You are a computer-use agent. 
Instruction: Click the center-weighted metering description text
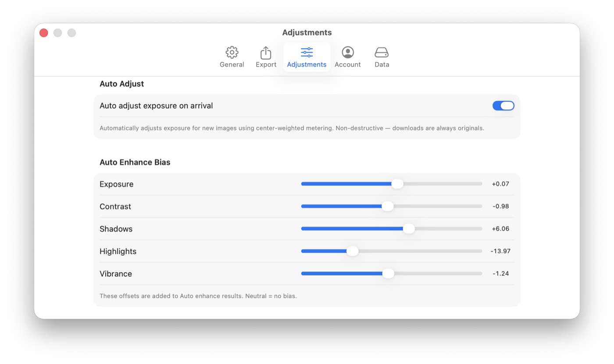click(292, 128)
